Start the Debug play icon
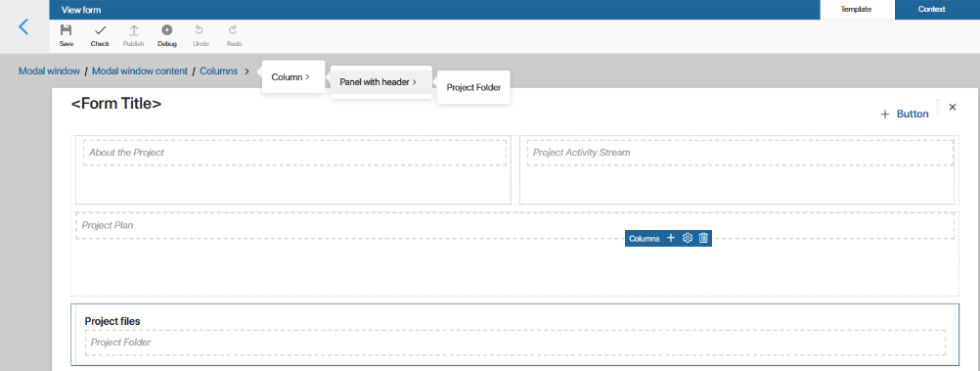 pyautogui.click(x=167, y=30)
